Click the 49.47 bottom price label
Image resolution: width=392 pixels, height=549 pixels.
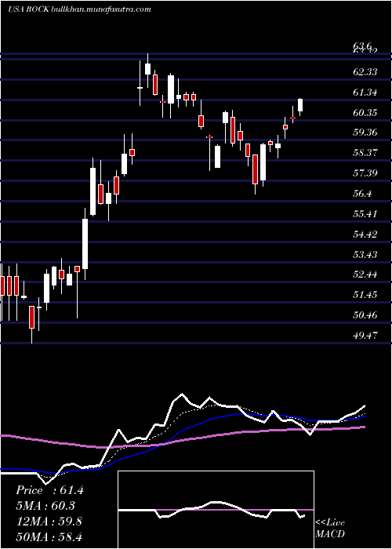[x=365, y=336]
